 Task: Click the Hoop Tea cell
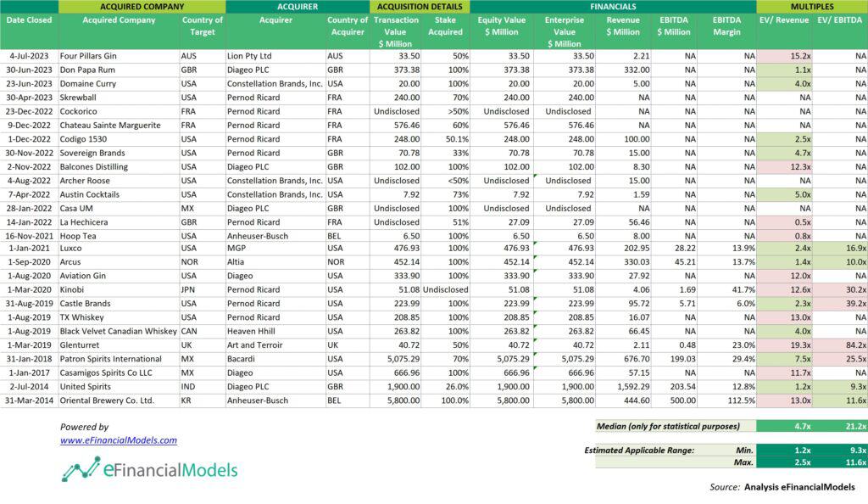click(119, 236)
